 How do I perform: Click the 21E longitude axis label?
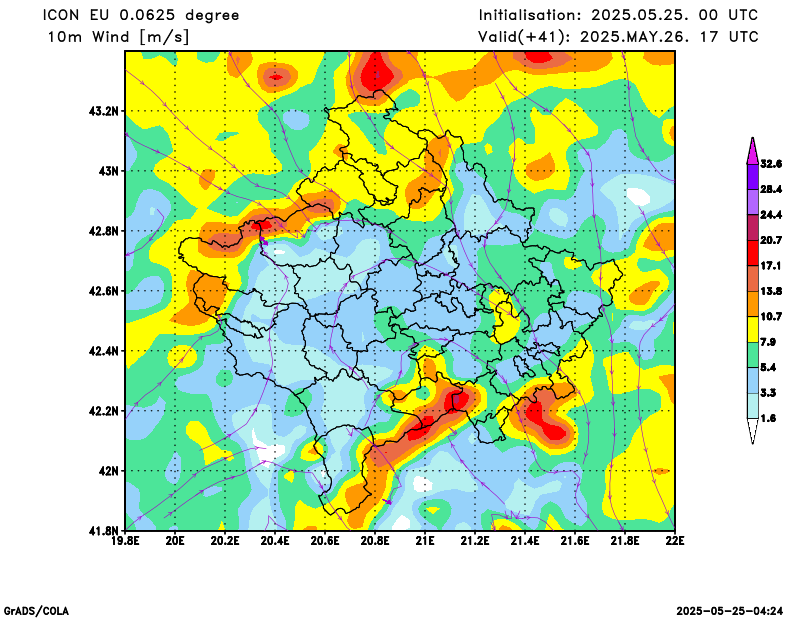(x=425, y=540)
